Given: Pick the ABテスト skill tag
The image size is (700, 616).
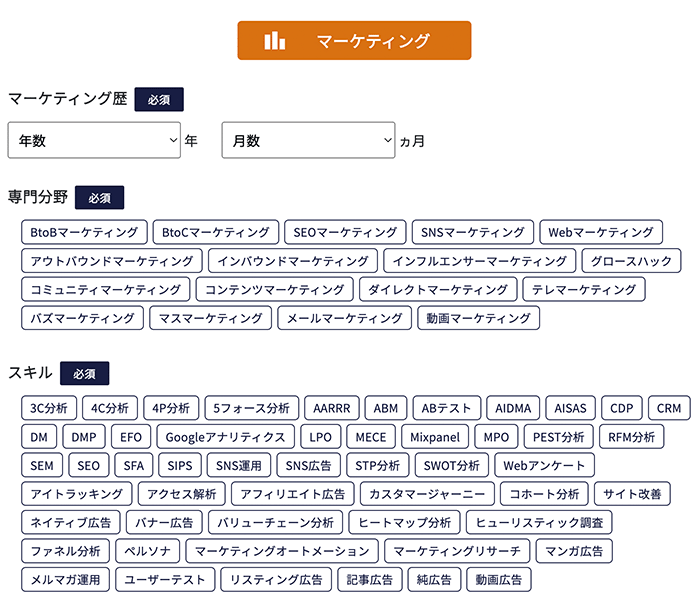Looking at the screenshot, I should coord(447,408).
